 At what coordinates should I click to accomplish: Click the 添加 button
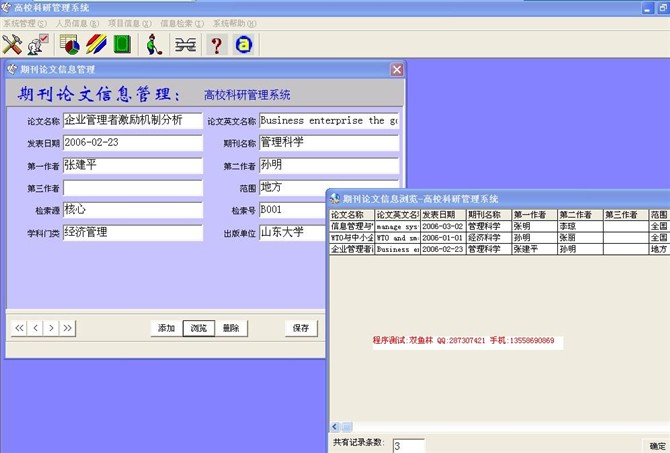tap(166, 328)
